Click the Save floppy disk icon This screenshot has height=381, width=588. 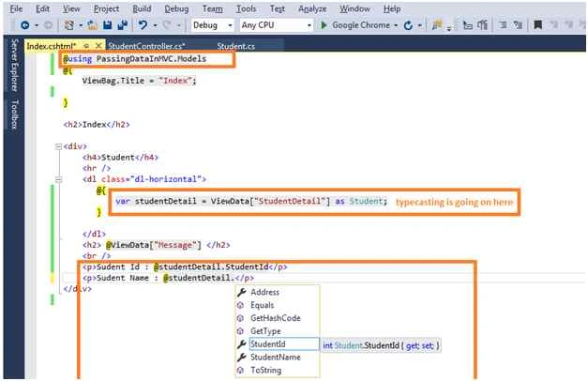point(107,25)
